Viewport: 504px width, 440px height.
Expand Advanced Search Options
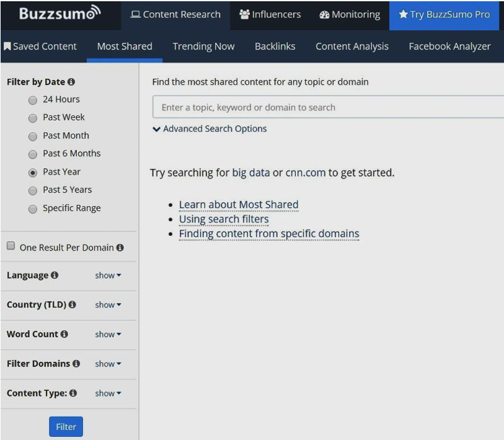pyautogui.click(x=210, y=128)
